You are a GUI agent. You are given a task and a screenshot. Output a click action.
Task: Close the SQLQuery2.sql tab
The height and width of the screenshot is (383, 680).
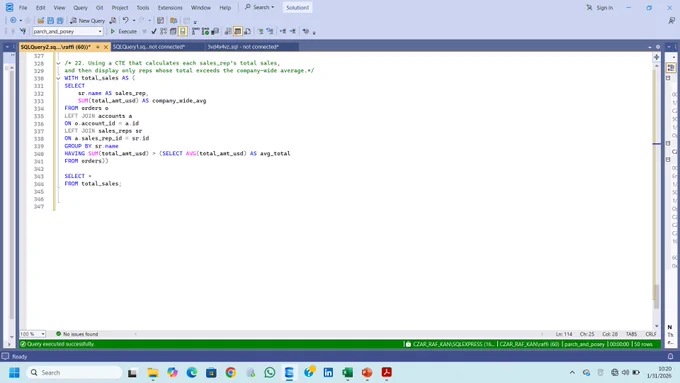click(x=105, y=47)
